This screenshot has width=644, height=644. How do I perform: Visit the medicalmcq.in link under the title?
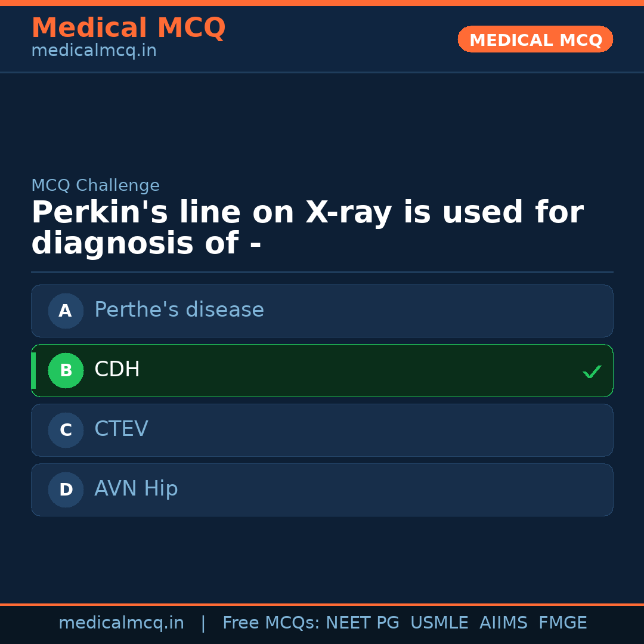94,51
